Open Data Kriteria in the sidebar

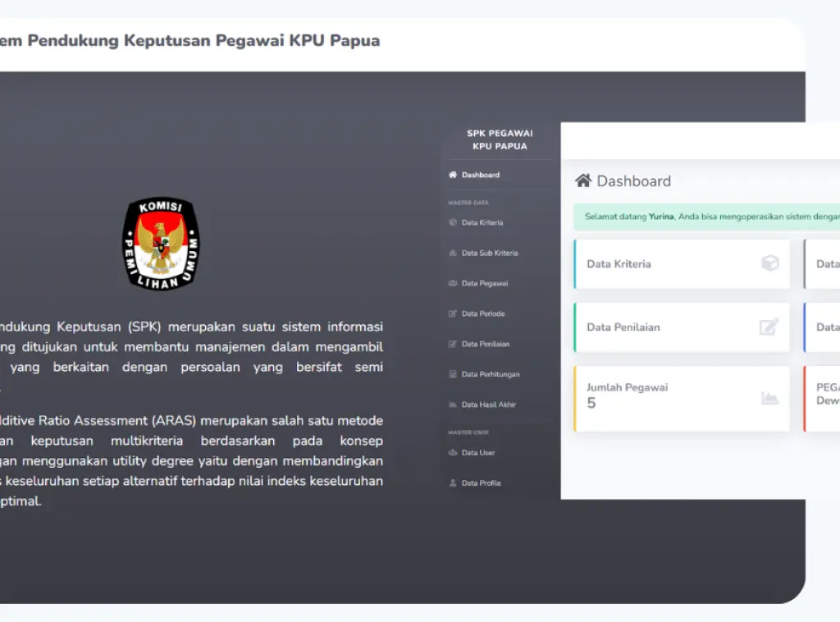coord(482,222)
